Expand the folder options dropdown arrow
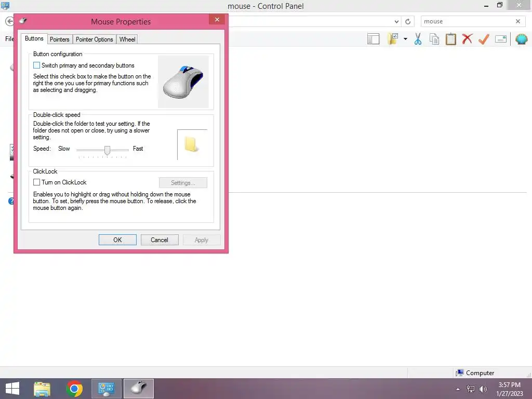This screenshot has width=532, height=399. point(405,39)
